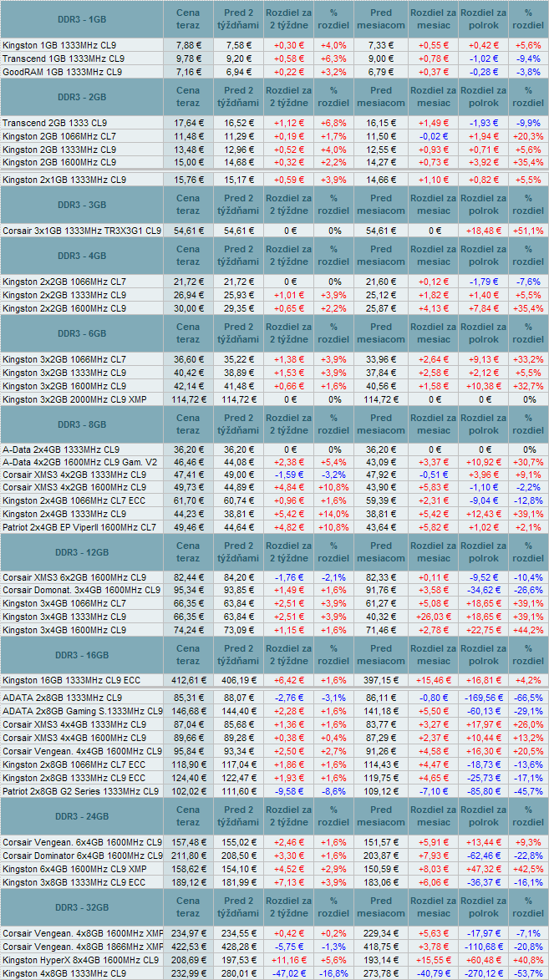549x980 pixels.
Task: Click Corsair Vengean. 4x4GB 1600MHz CL9 name
Action: pos(82,750)
